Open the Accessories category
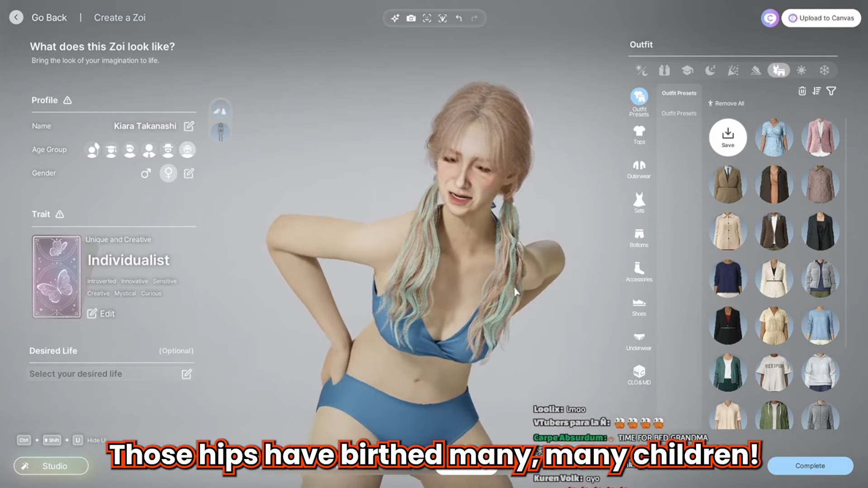This screenshot has width=868, height=488. click(639, 272)
